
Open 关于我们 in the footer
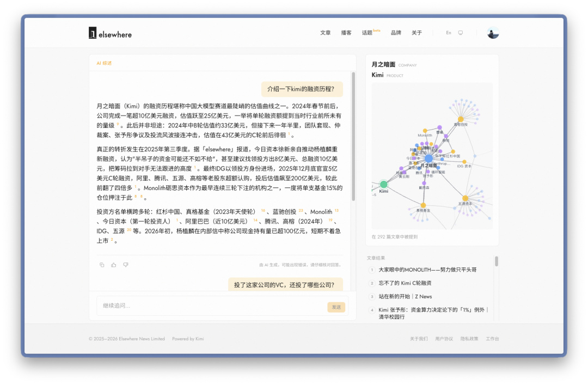pyautogui.click(x=419, y=339)
